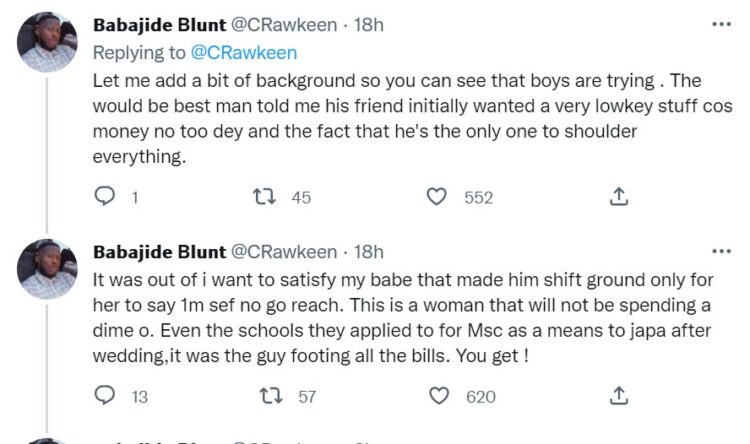750x444 pixels.
Task: Reply to the second tweet with 13 replies
Action: [105, 396]
